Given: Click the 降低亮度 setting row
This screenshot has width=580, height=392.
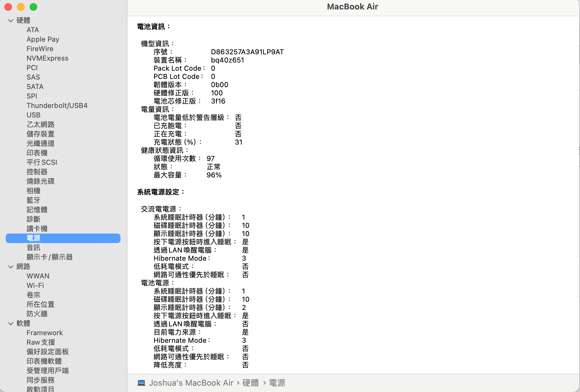Looking at the screenshot, I should tap(201, 365).
